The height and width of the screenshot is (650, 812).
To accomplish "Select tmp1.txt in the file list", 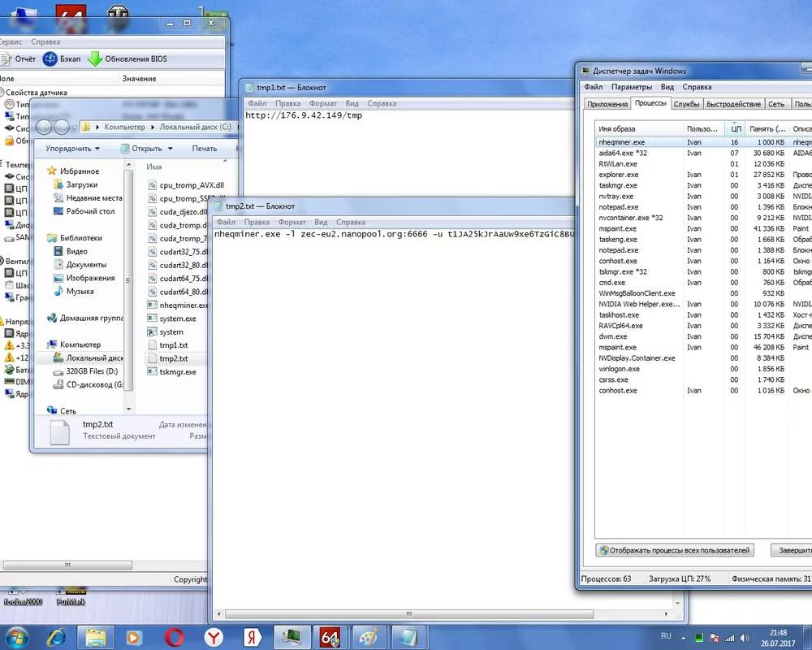I will coord(173,345).
